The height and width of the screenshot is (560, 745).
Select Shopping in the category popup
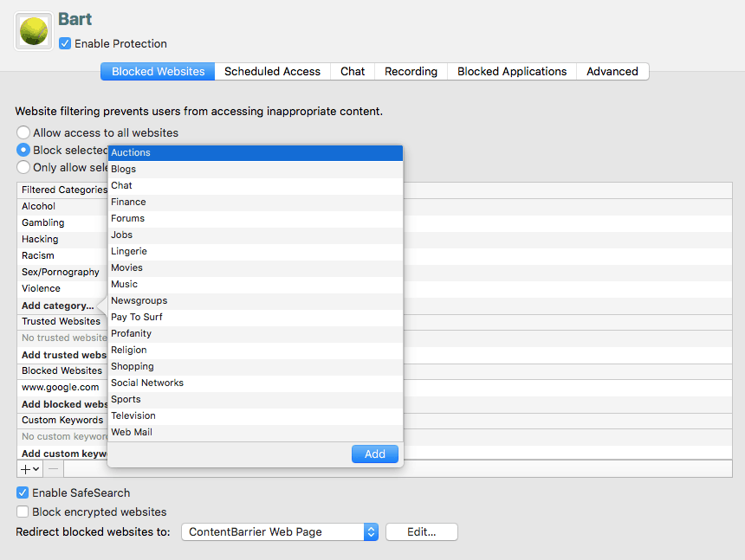pos(133,366)
